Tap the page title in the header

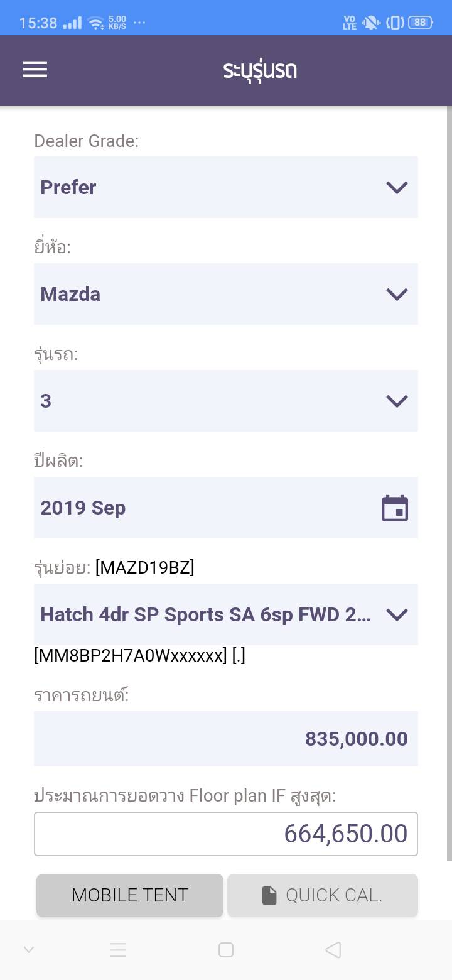coord(260,70)
